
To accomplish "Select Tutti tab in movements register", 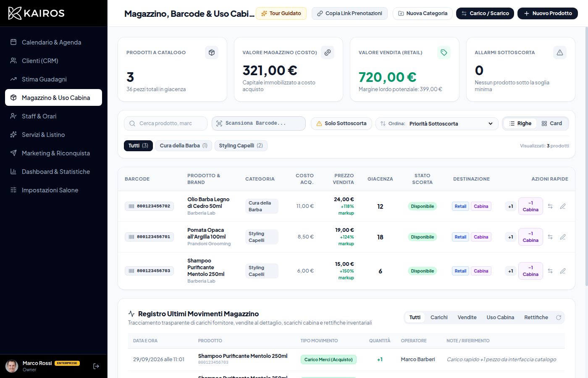I will pos(415,318).
